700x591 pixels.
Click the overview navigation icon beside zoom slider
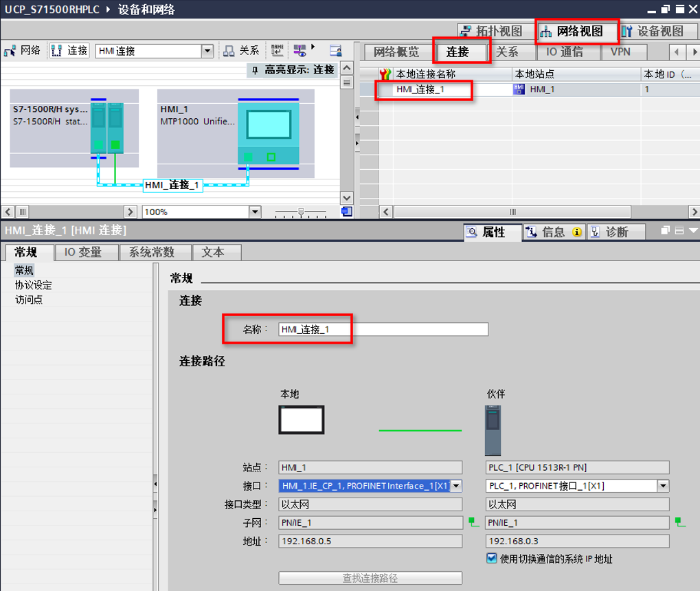(x=346, y=212)
